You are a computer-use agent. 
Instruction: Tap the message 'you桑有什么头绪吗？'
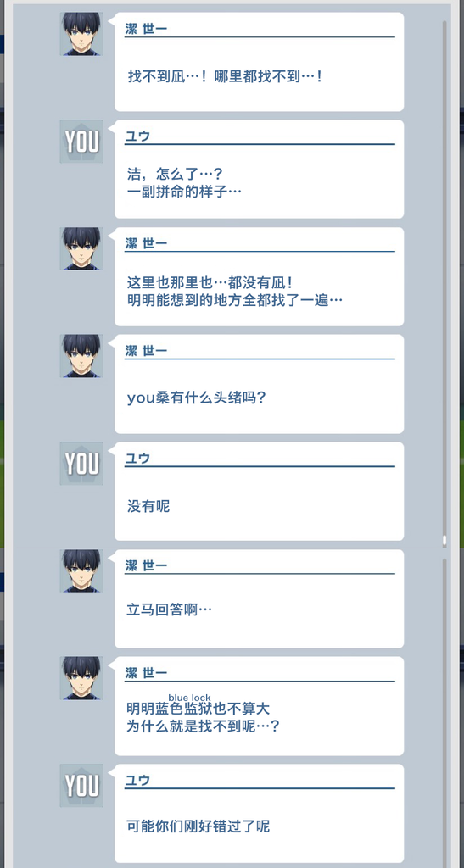(x=259, y=384)
